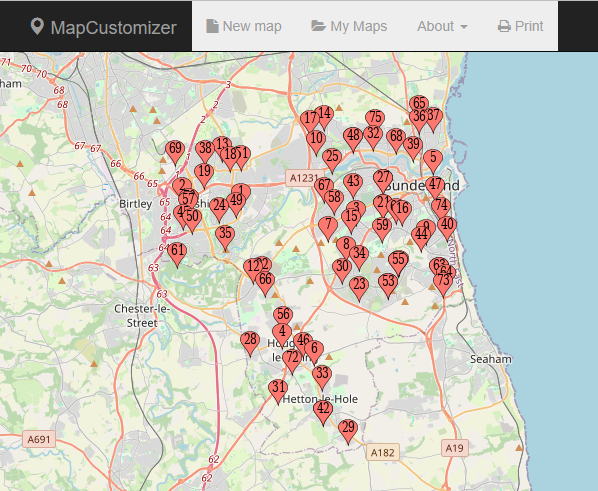
Task: Select map marker number 74
Action: tap(441, 207)
